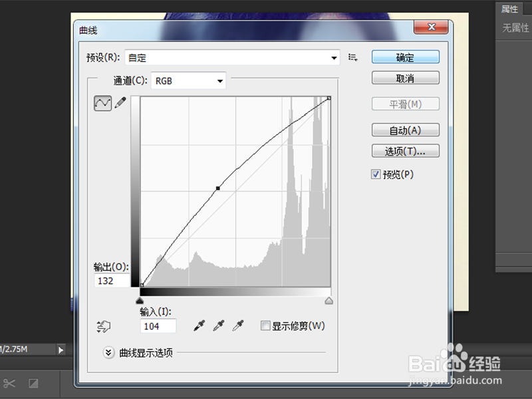
Task: Select the middle control point on curve
Action: point(218,188)
